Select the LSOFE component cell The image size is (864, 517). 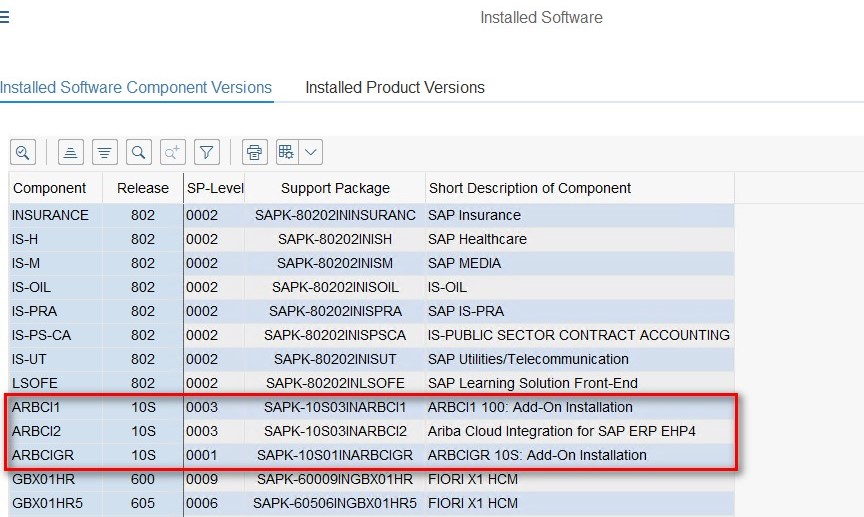tap(56, 383)
